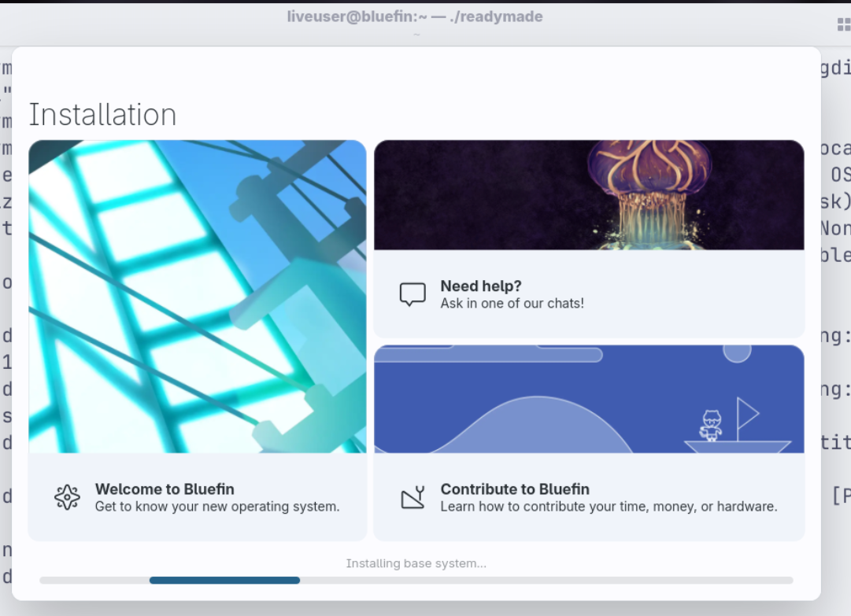Click the Installation heading
Image resolution: width=851 pixels, height=616 pixels.
(x=102, y=115)
